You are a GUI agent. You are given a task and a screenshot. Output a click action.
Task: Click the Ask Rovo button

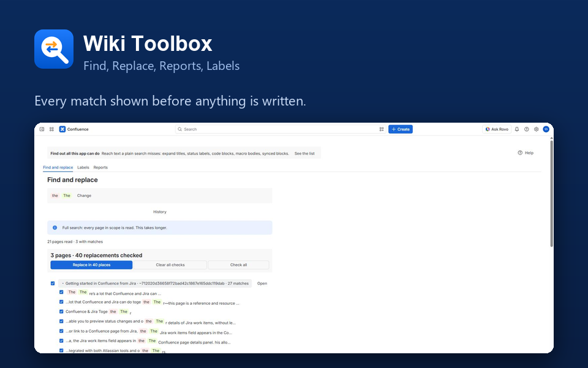[x=497, y=129]
